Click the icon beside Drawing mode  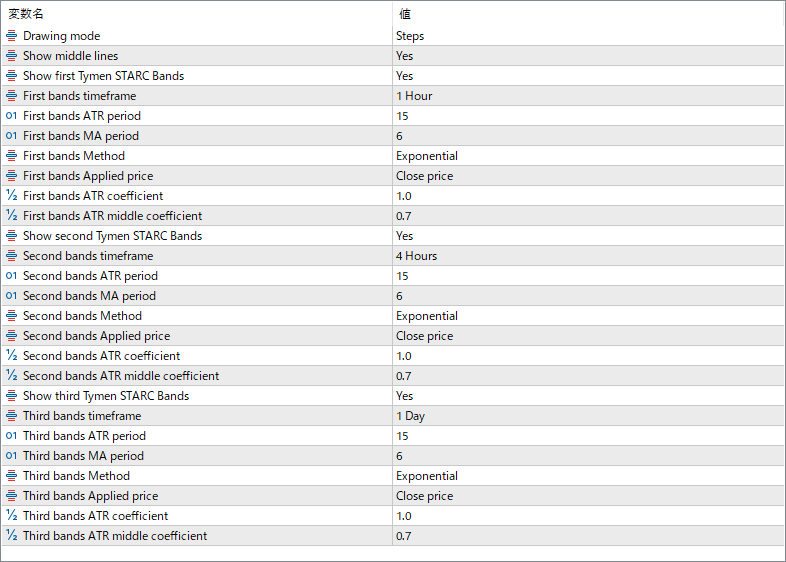12,36
